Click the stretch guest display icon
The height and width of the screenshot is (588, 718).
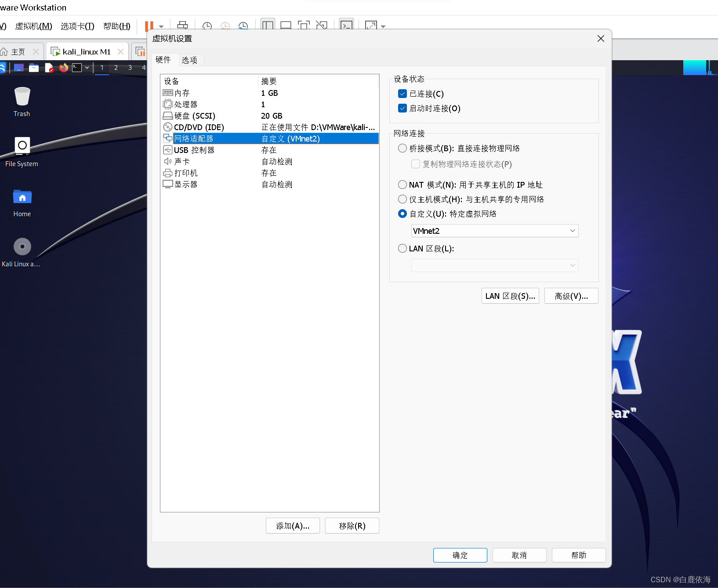click(371, 25)
